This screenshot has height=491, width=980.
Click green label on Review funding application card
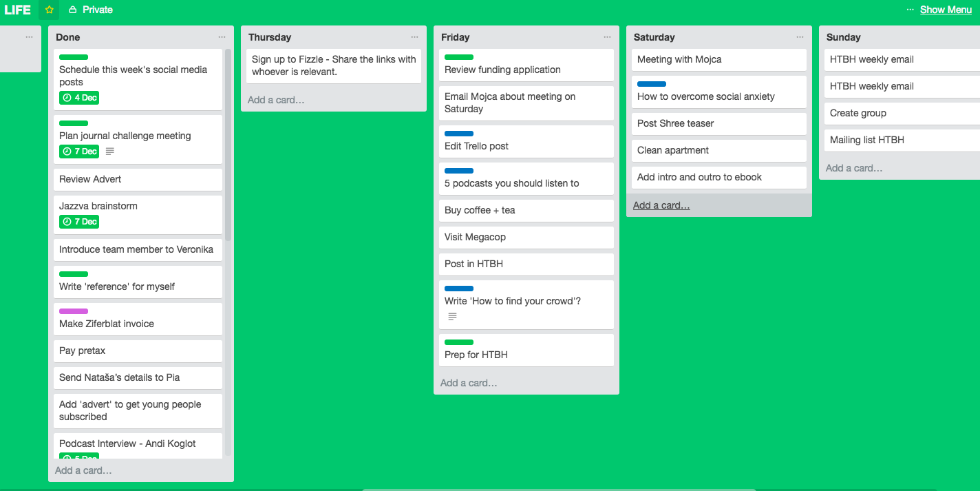[x=459, y=57]
